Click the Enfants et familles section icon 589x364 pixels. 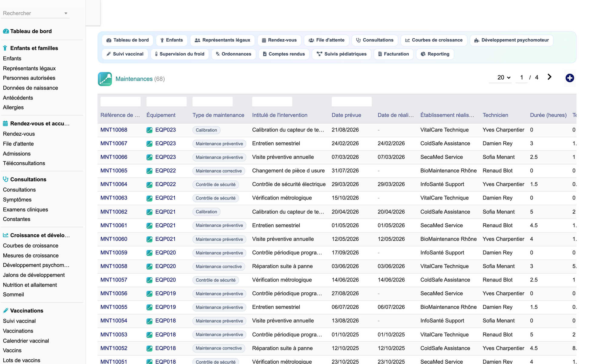5,48
